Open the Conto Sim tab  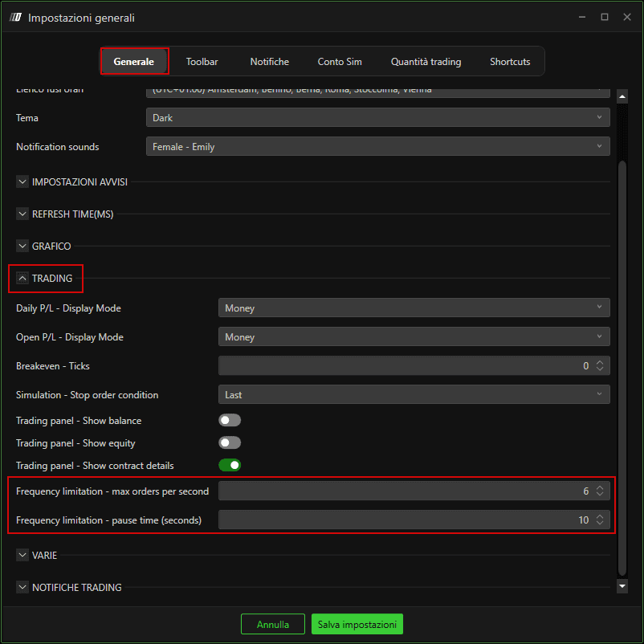(340, 62)
